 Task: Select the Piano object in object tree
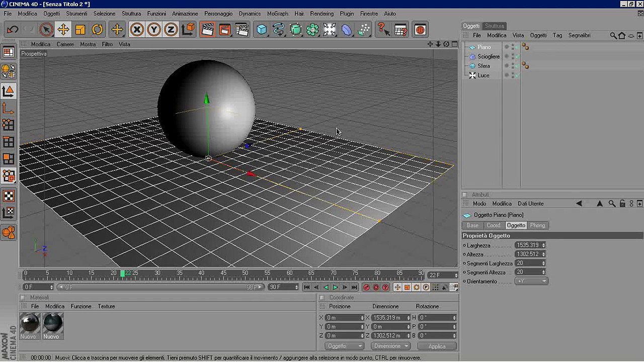484,47
